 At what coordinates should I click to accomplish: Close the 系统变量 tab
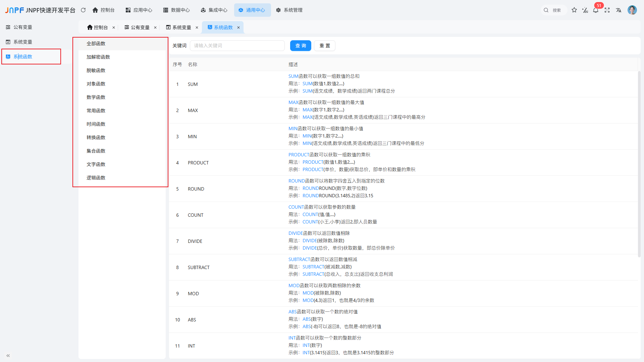point(197,28)
